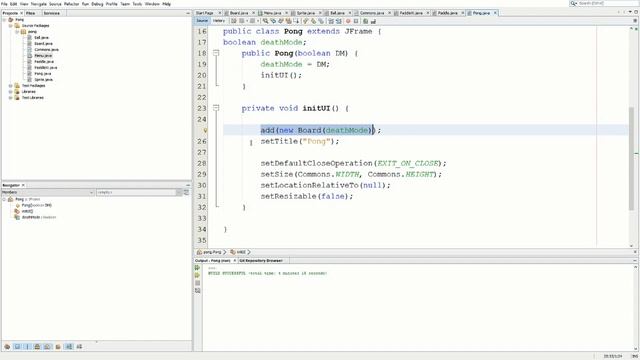
Task: Click initUI in the editor breadcrumb
Action: coord(241,252)
